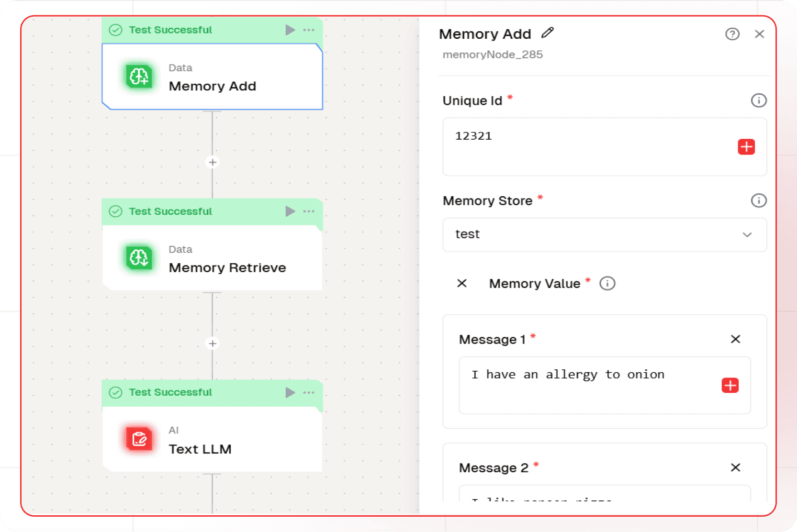The image size is (797, 532).
Task: Open more options for Text LLM node
Action: 309,392
